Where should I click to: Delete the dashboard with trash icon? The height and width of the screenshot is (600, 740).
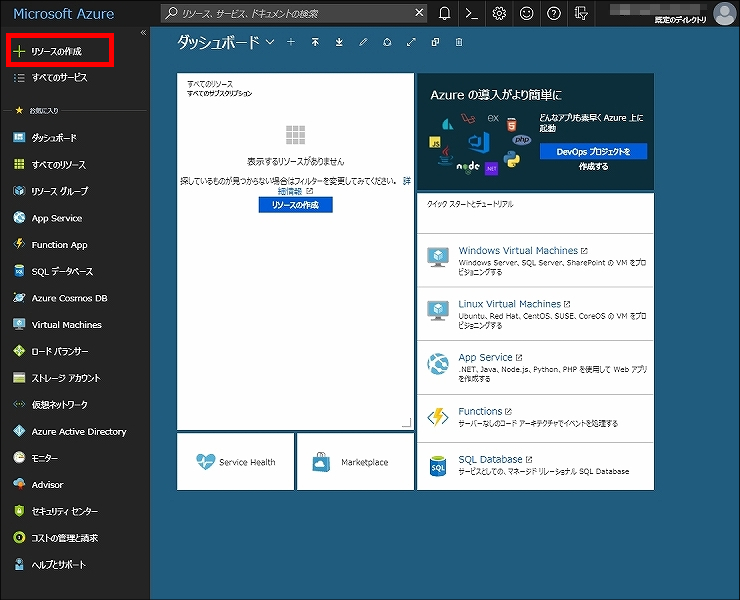point(459,42)
